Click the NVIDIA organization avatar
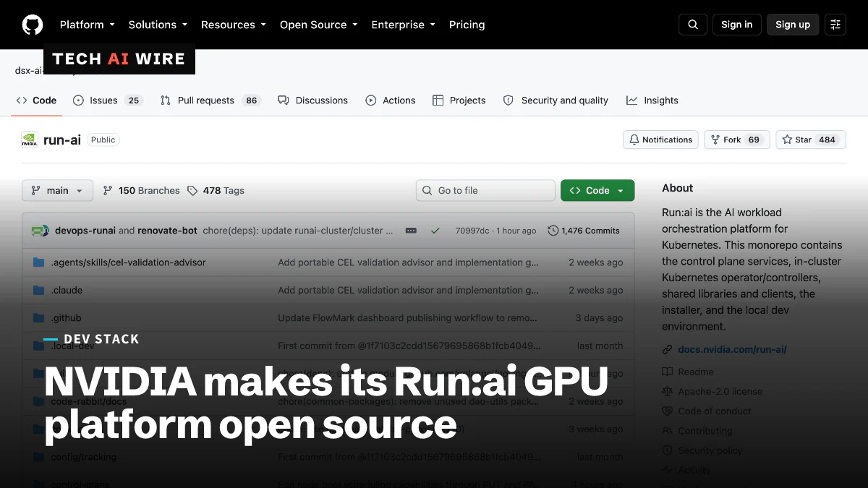The image size is (868, 488). tap(30, 140)
